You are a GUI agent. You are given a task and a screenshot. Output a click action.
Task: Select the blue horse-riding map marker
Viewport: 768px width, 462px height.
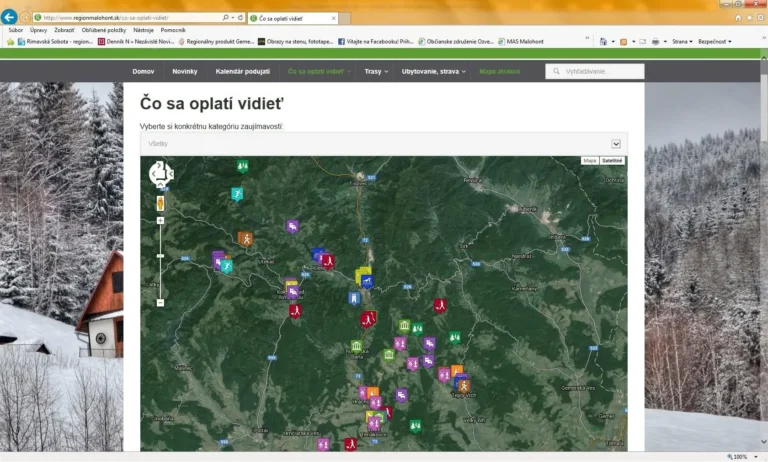pyautogui.click(x=367, y=282)
